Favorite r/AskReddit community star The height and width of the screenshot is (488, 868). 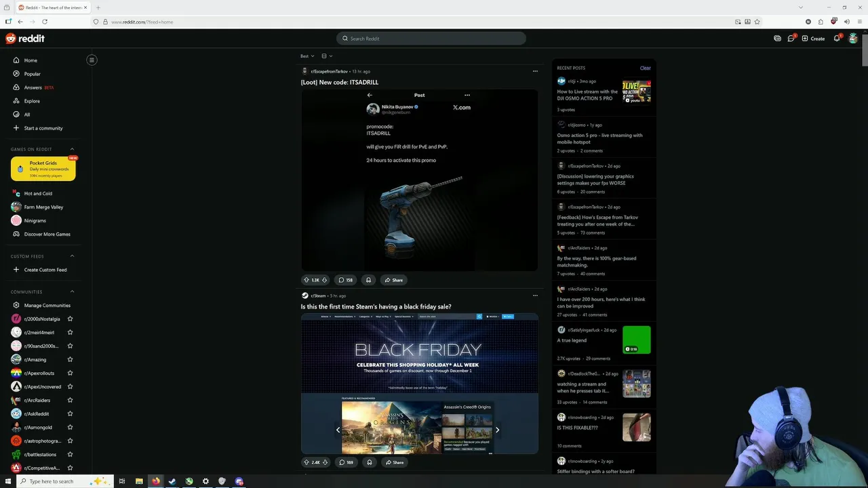[70, 413]
